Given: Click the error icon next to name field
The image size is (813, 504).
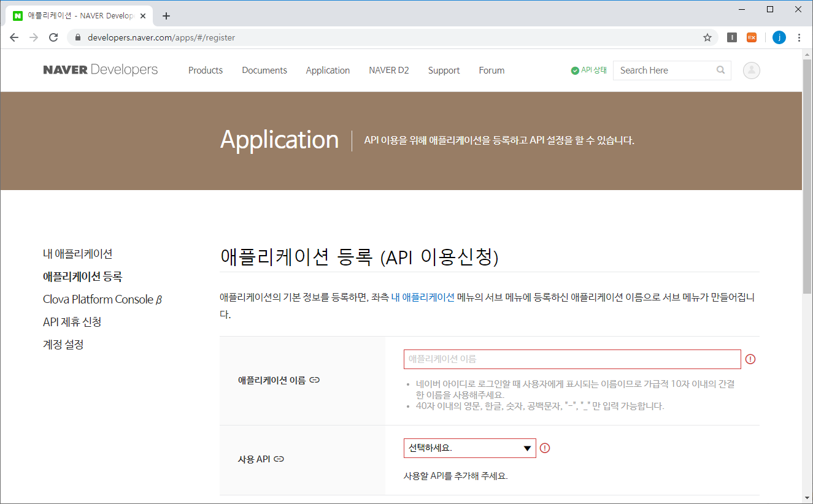Looking at the screenshot, I should click(x=750, y=359).
